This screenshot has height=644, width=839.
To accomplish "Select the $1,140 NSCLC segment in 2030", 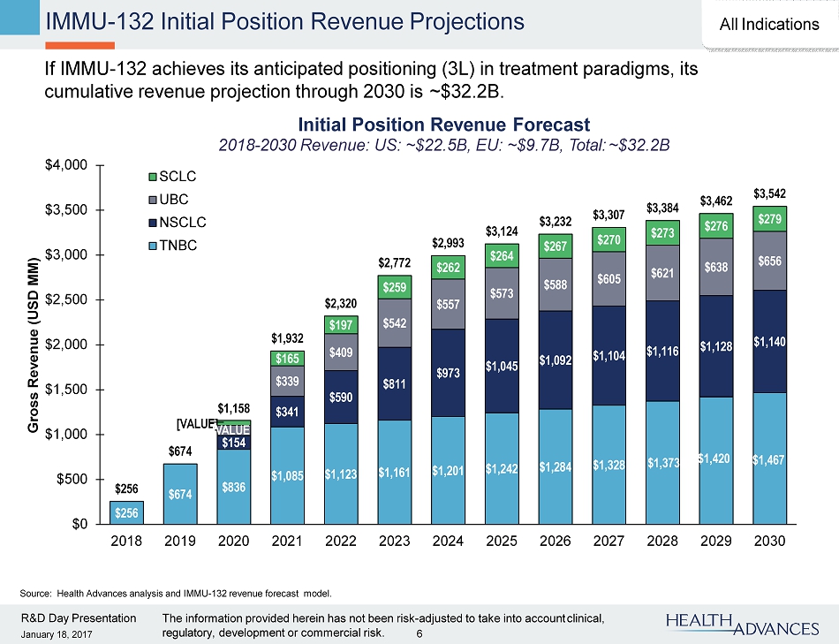I will coord(770,341).
